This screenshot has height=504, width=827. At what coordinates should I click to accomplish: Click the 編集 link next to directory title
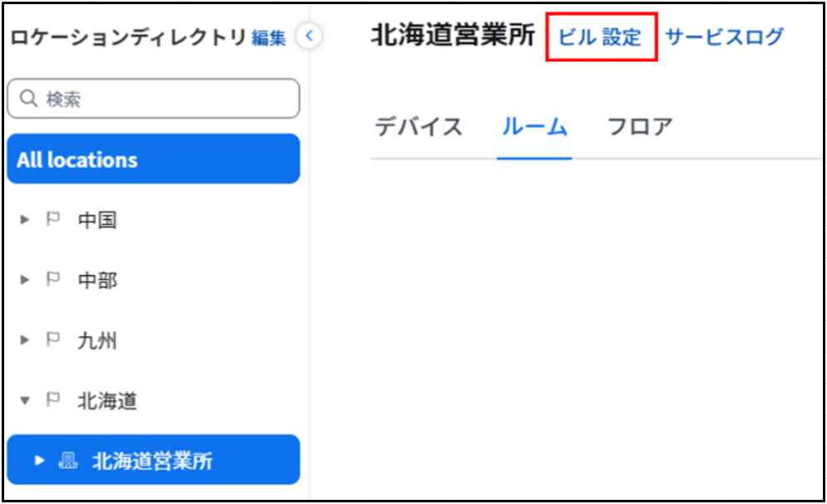[x=269, y=37]
